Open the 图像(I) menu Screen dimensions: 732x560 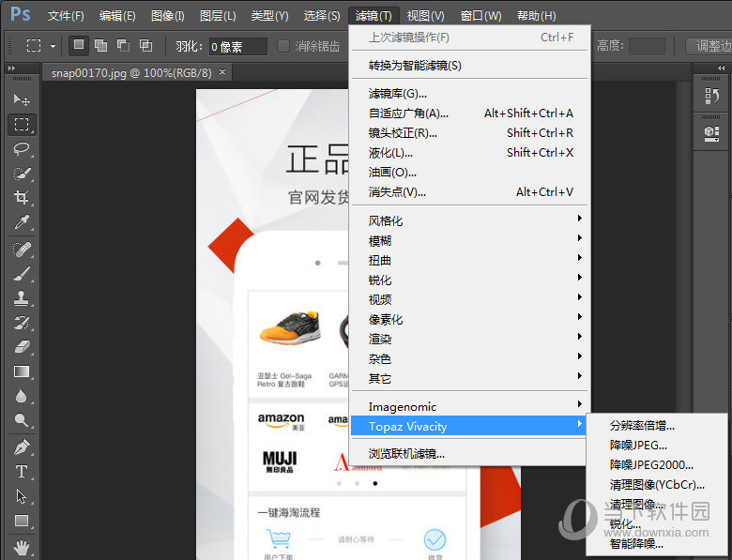(x=168, y=16)
